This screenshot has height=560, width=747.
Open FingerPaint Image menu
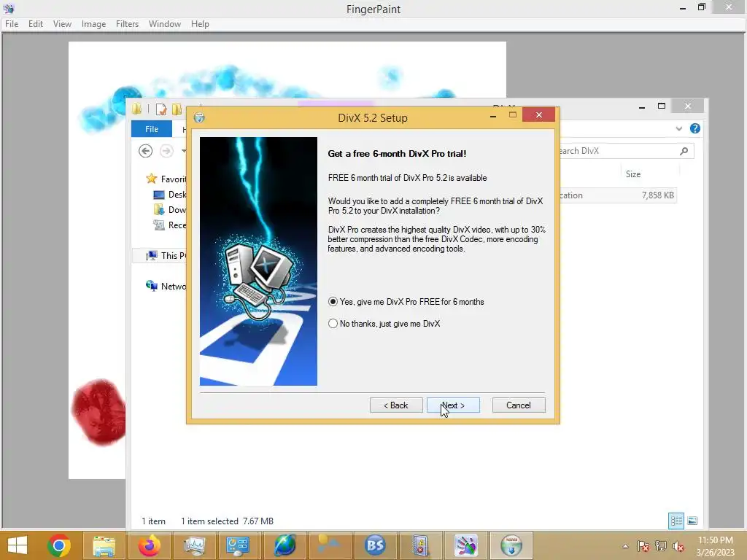93,24
